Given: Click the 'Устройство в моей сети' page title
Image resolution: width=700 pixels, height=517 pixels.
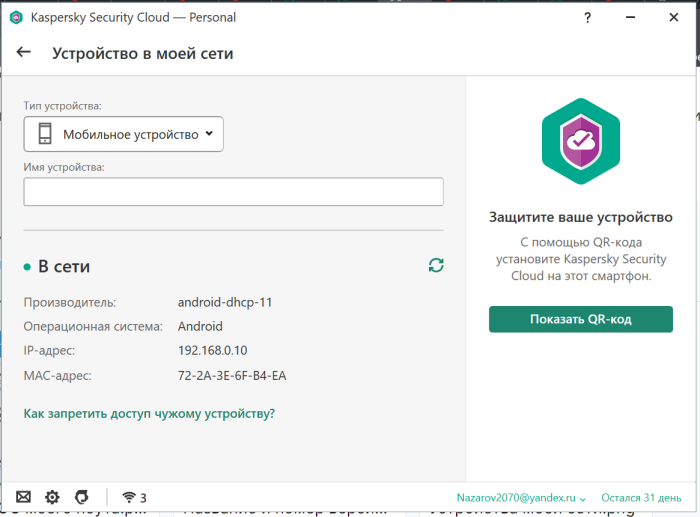Looking at the screenshot, I should (x=143, y=53).
